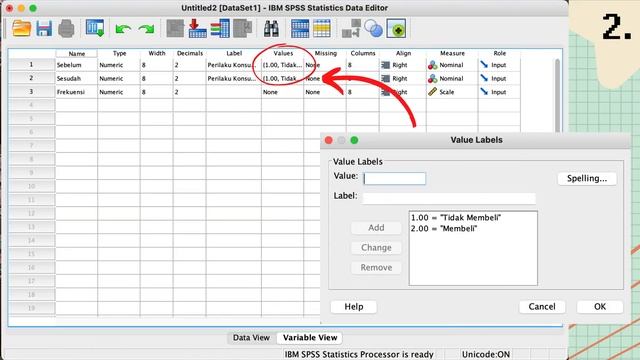Open Measure dropdown for Sesudah (Nominal)
640x360 pixels.
coord(452,78)
